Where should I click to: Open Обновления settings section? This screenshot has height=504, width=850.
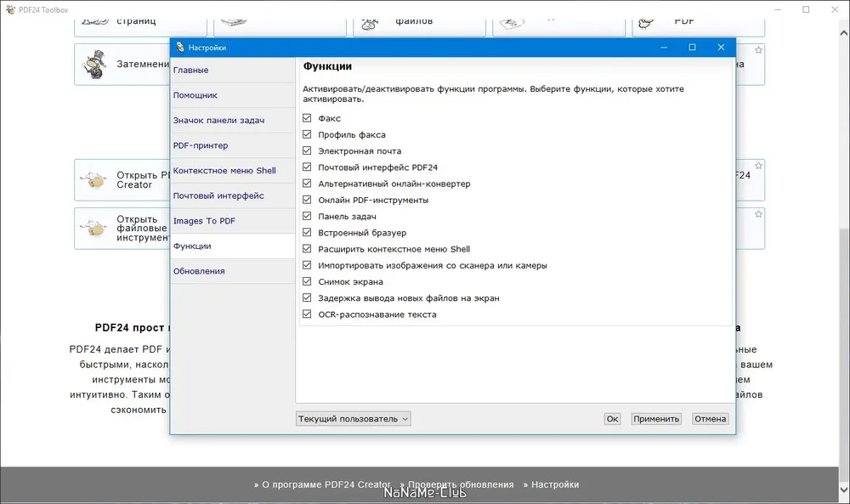coord(233,271)
